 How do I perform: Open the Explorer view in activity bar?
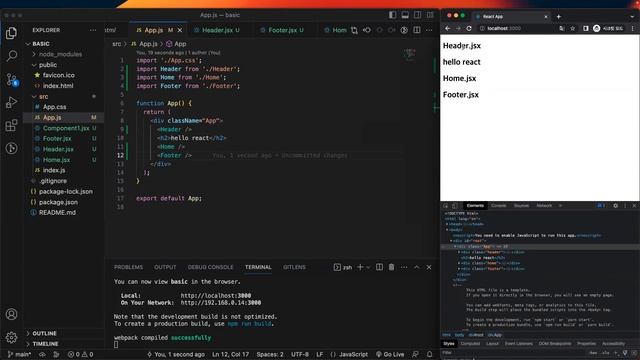(x=11, y=33)
